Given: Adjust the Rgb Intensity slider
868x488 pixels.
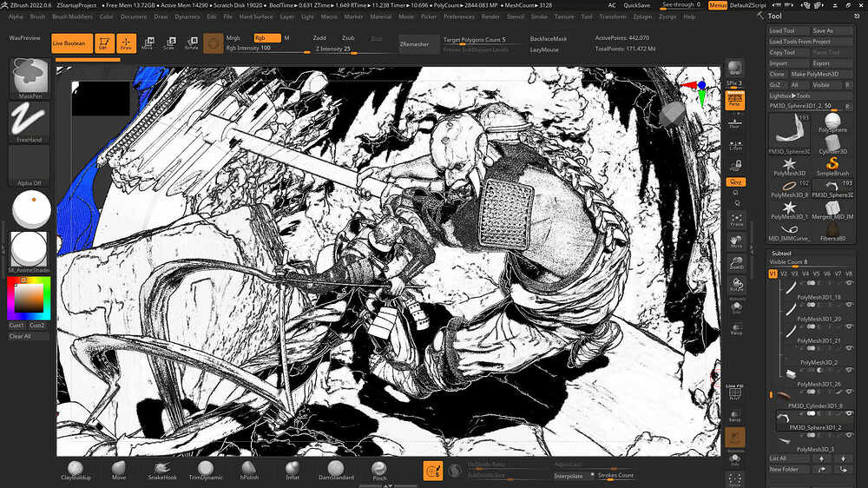Looking at the screenshot, I should (x=268, y=48).
